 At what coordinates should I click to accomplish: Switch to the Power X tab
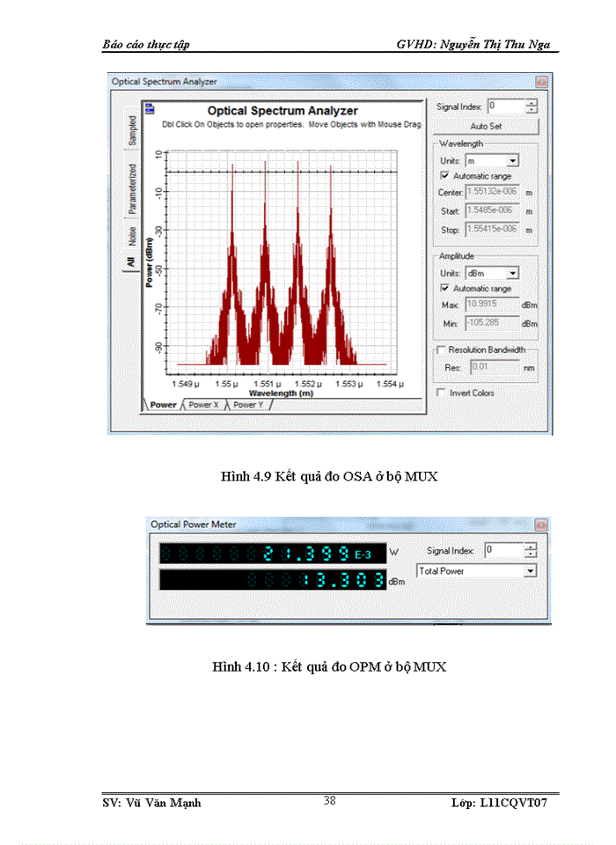pyautogui.click(x=203, y=405)
